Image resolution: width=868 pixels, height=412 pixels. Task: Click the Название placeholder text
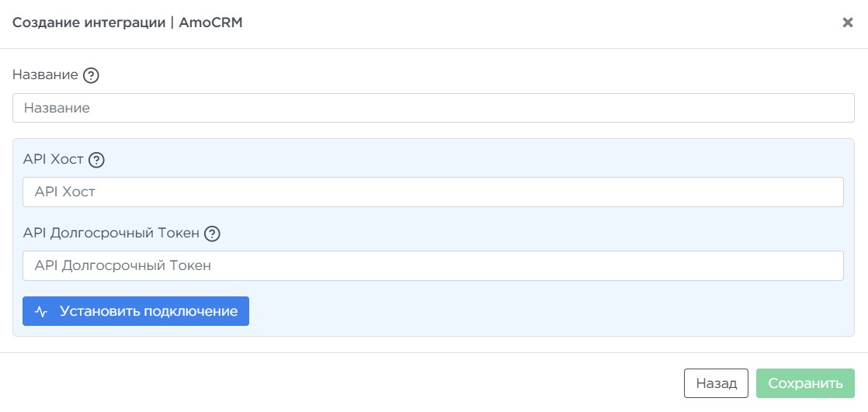click(57, 108)
